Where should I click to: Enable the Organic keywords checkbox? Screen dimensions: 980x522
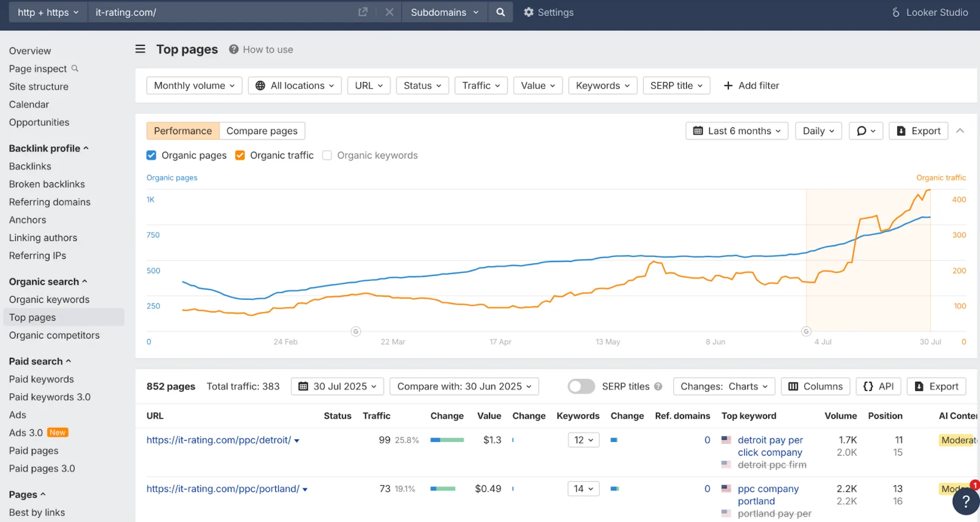[327, 155]
